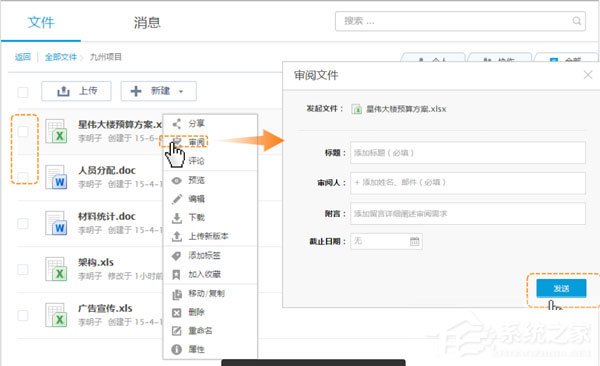Expand the 新建 dropdown button

pos(158,91)
